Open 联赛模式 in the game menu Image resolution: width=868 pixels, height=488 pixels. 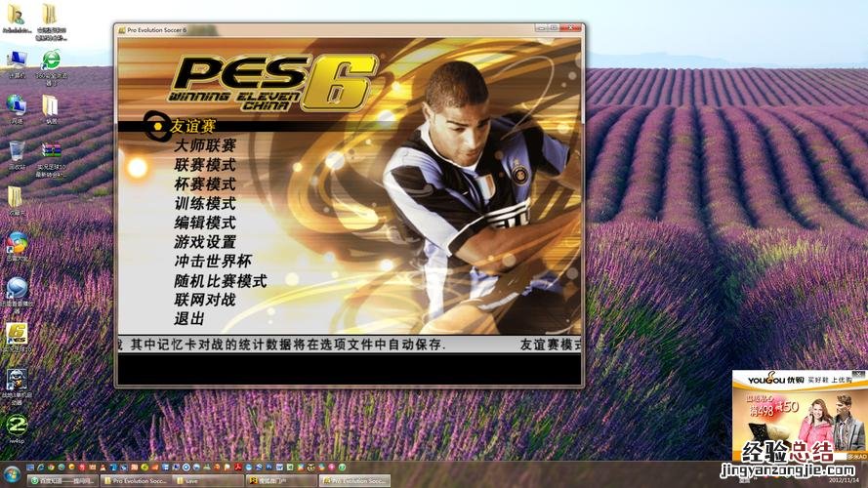[205, 165]
